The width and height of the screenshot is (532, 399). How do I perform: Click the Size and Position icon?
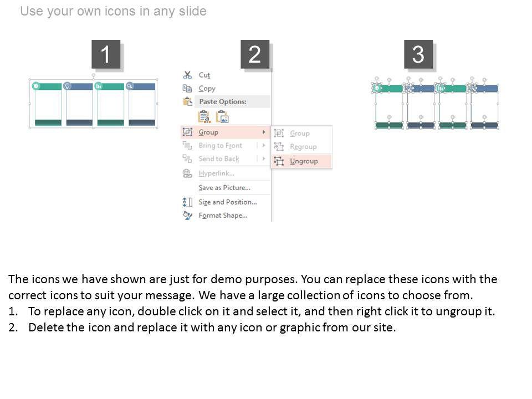coord(188,202)
